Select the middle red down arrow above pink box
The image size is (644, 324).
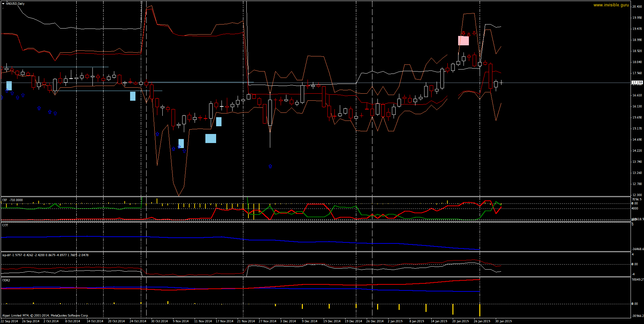[x=469, y=34]
